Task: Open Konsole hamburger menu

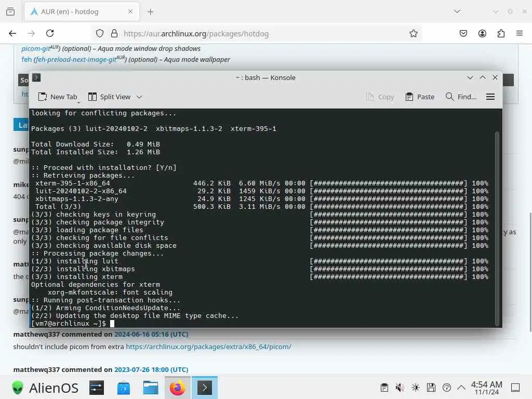Action: 490,97
